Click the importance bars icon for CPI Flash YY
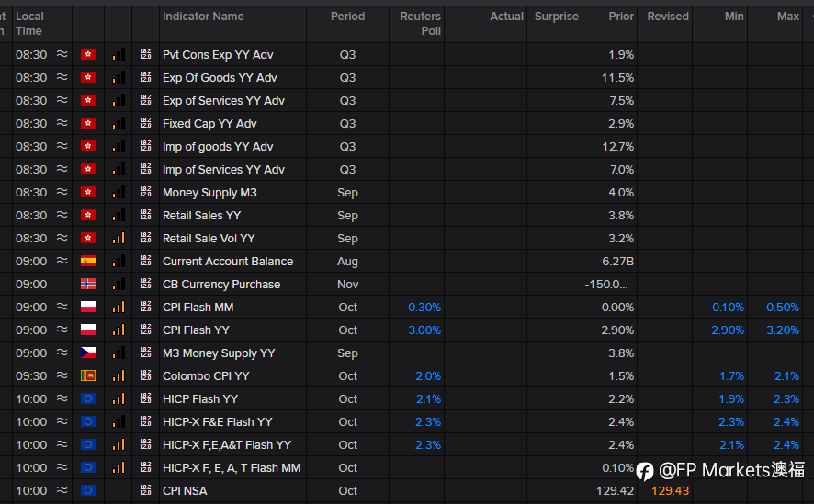The image size is (814, 504). (119, 330)
